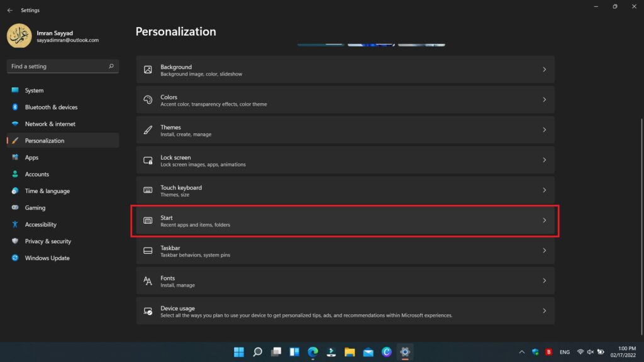This screenshot has width=644, height=362.
Task: Expand Themes settings chevron
Action: coord(545,129)
